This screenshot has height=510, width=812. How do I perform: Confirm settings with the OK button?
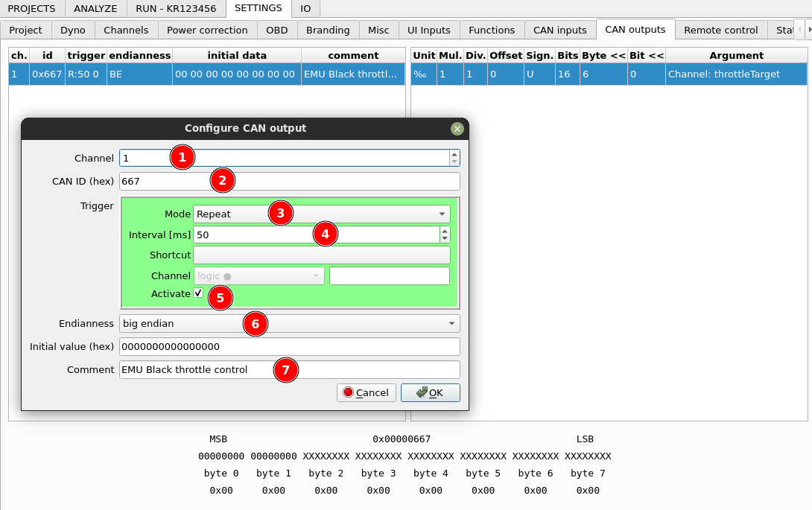tap(431, 392)
